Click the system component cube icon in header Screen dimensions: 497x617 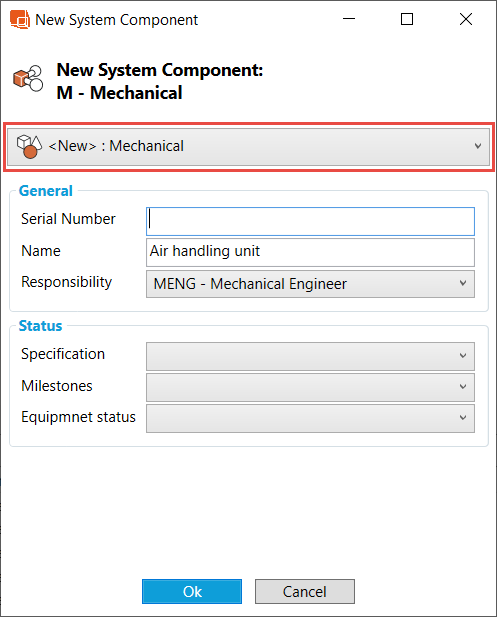click(28, 78)
